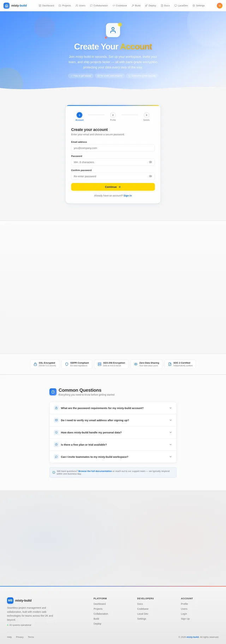Screen dimensions: 226x644
Task: Click the shield icon beside personal data question
Action: 56,432
